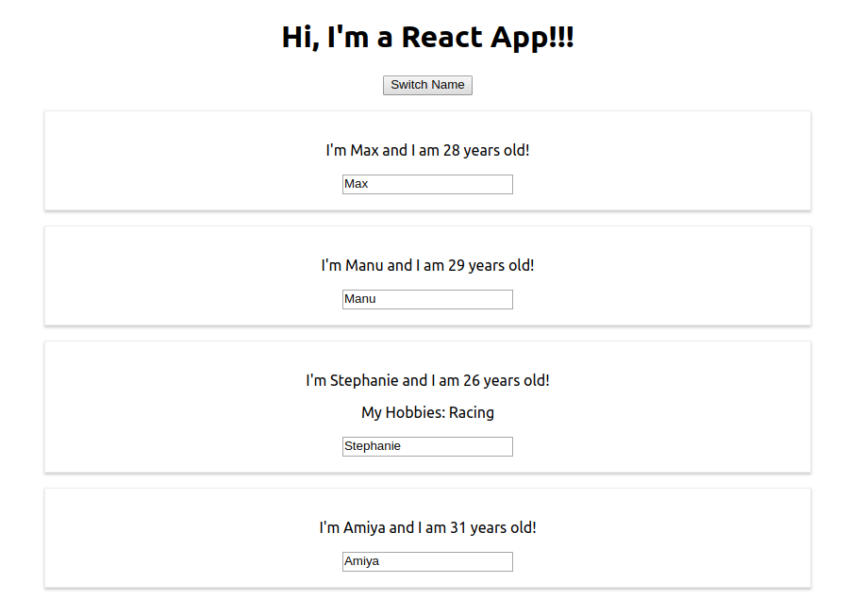Click the number 28 in Max's sentence
848x616 pixels.
(451, 150)
